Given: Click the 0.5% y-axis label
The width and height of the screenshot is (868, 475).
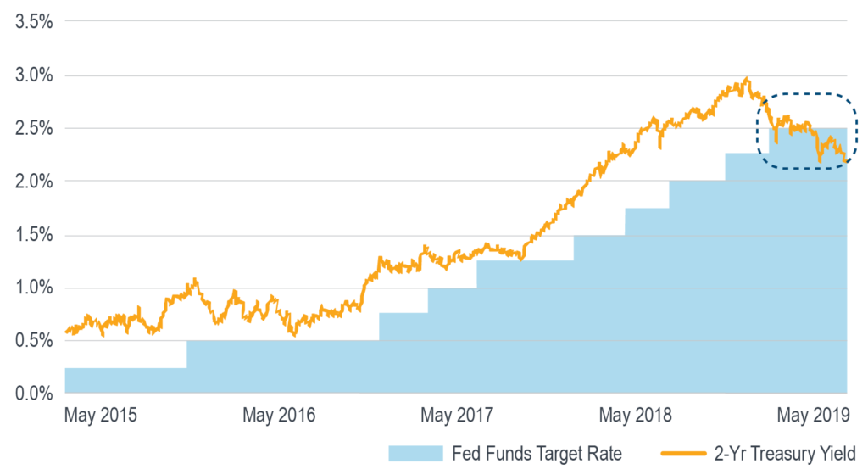Looking at the screenshot, I should pos(34,341).
